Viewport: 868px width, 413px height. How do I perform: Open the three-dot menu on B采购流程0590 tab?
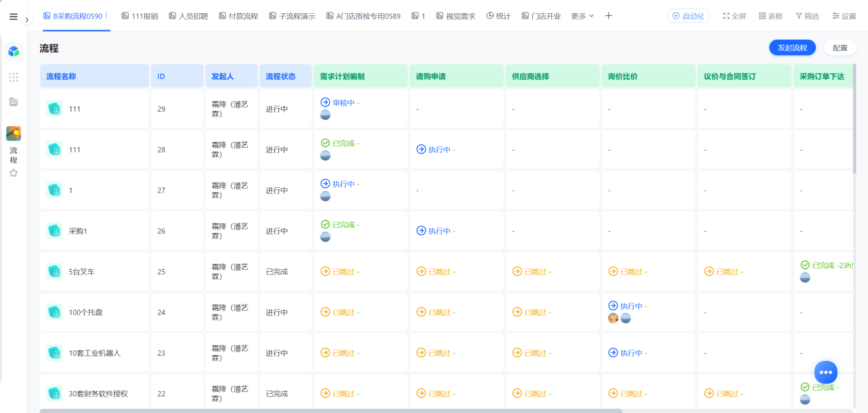pyautogui.click(x=106, y=16)
